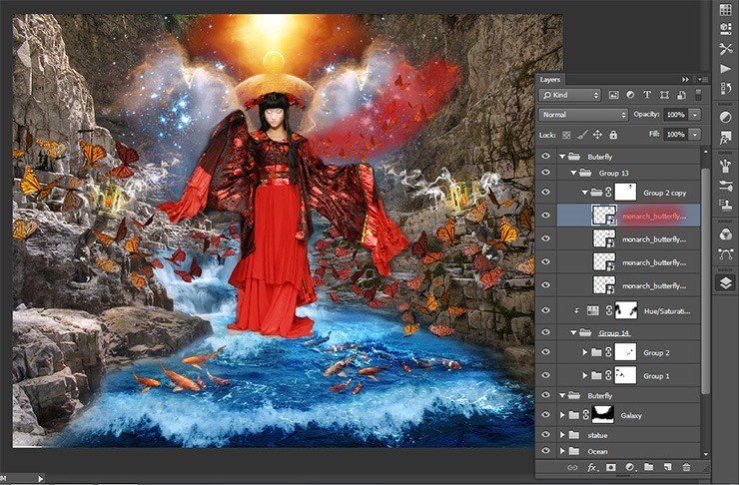This screenshot has width=739, height=485.
Task: Filter layers by smart objects
Action: (x=681, y=95)
